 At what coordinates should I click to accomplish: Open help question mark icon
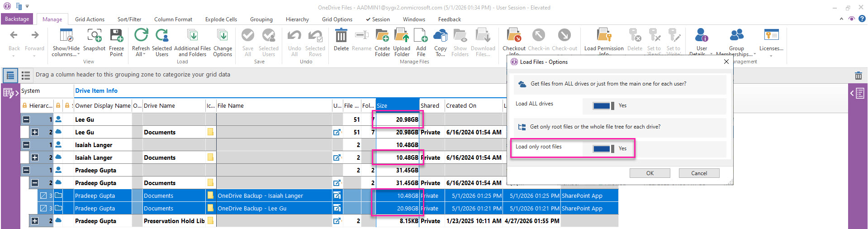[862, 19]
